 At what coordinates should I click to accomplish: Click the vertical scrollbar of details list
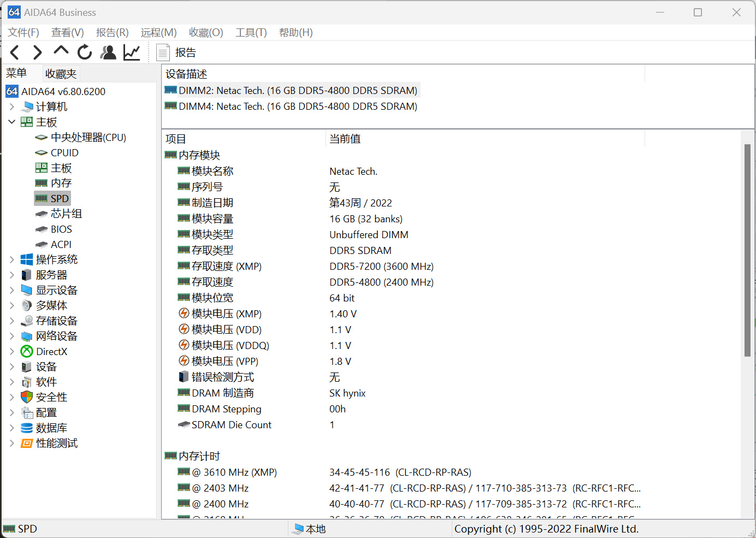coord(747,250)
